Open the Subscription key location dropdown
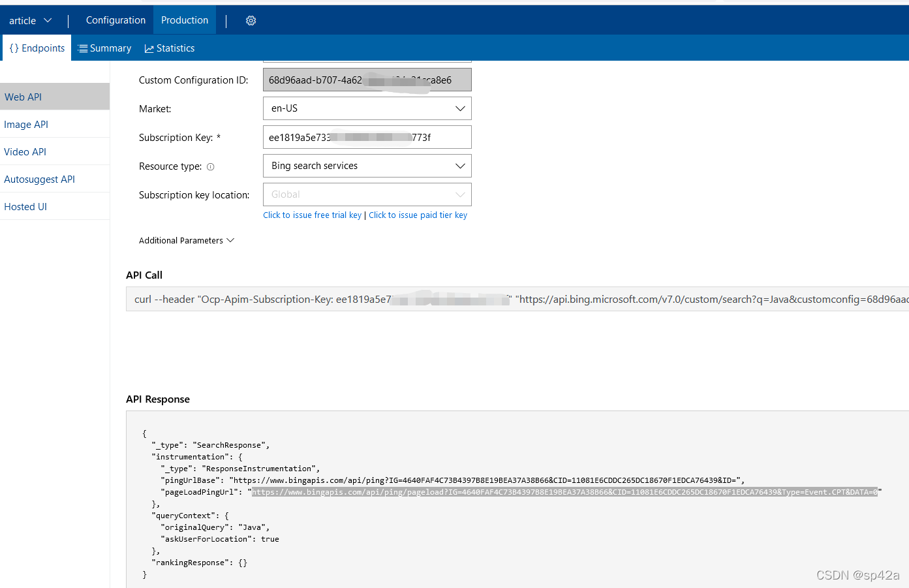The height and width of the screenshot is (588, 909). pos(367,194)
